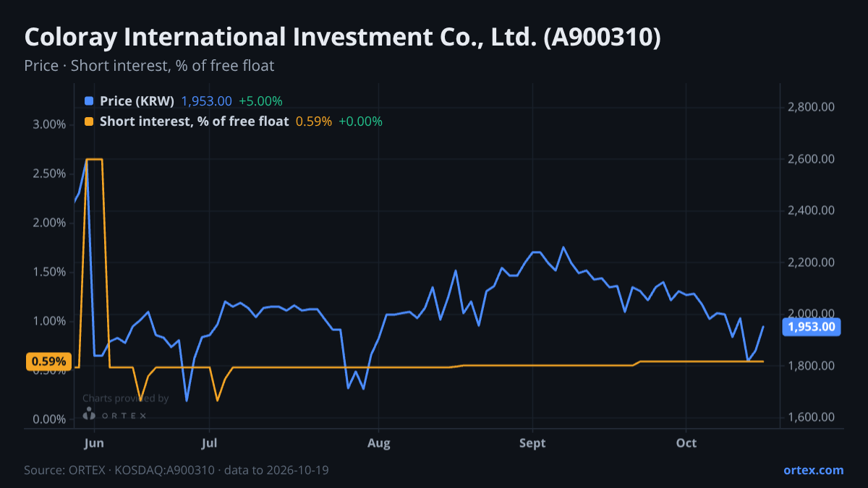
Task: Click the Jul x-axis label
Action: click(x=209, y=442)
